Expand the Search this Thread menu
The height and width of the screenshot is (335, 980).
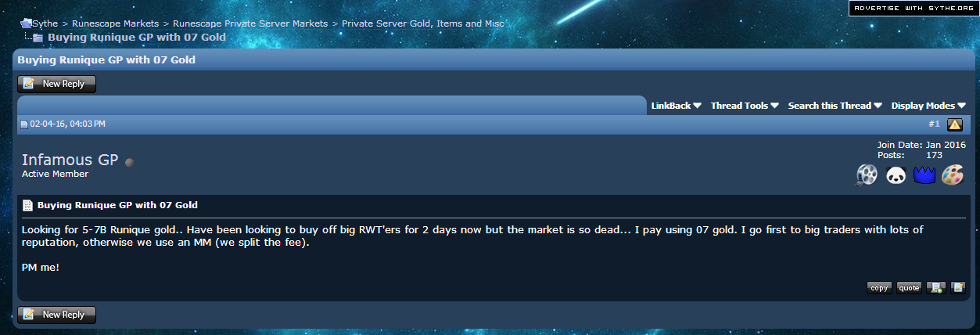coord(835,106)
